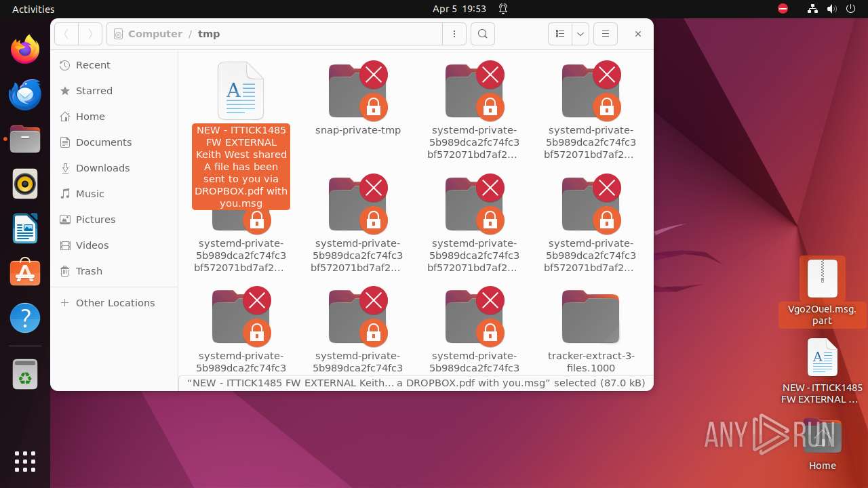Launch Thunderbird Mail from the dock
This screenshot has width=868, height=488.
(25, 94)
